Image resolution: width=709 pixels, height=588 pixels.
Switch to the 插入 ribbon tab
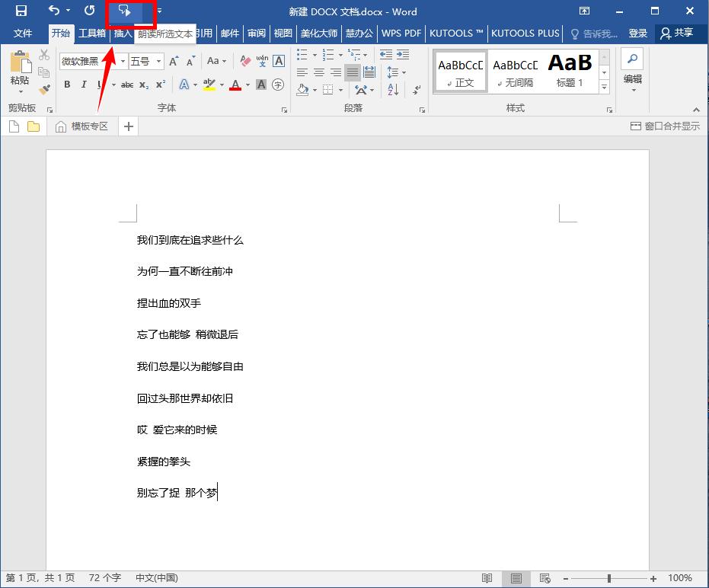pyautogui.click(x=123, y=33)
